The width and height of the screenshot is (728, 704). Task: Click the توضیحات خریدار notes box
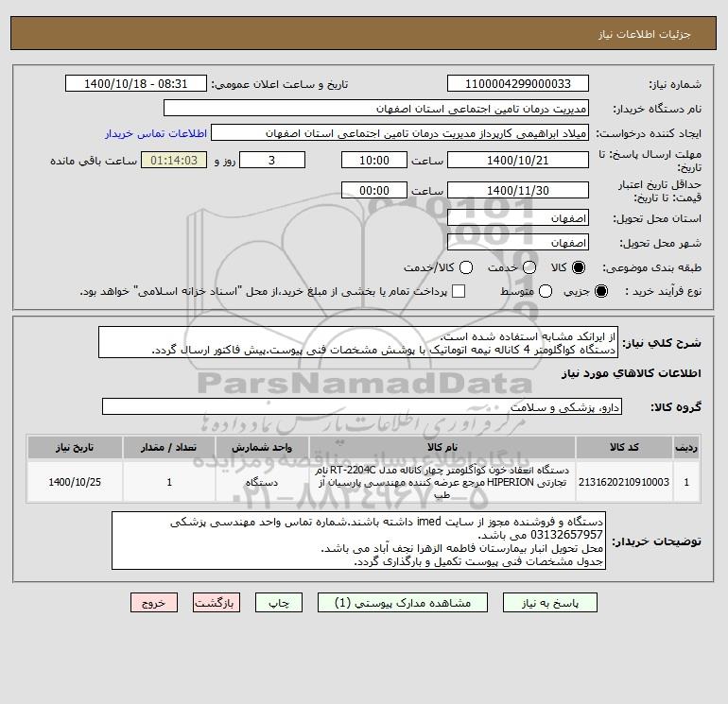pyautogui.click(x=358, y=541)
